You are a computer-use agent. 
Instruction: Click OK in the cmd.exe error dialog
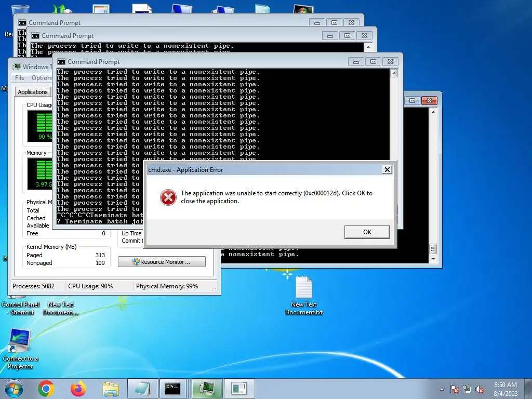367,232
